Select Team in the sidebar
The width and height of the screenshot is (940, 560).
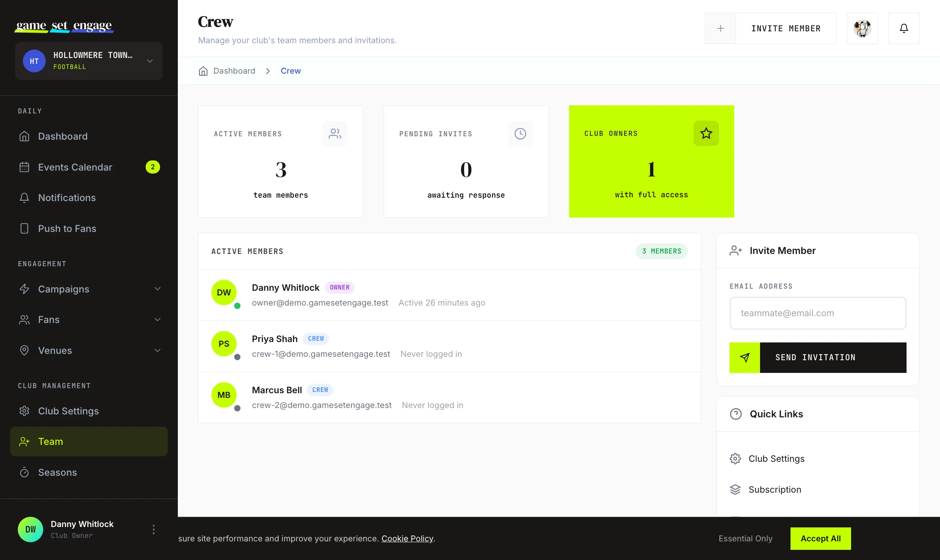click(89, 441)
